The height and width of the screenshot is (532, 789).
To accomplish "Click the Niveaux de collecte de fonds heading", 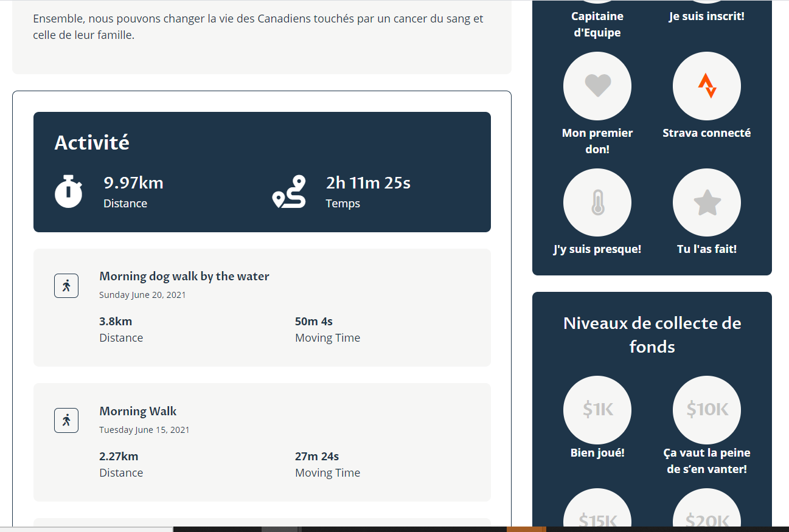I will pyautogui.click(x=652, y=334).
